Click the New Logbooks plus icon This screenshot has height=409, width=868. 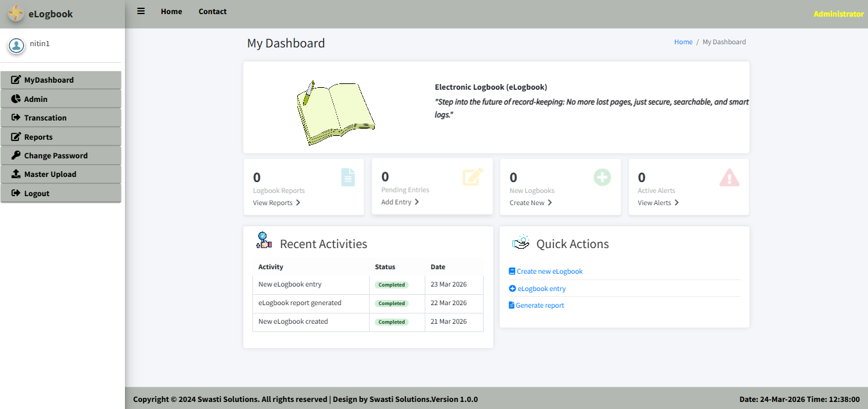602,177
